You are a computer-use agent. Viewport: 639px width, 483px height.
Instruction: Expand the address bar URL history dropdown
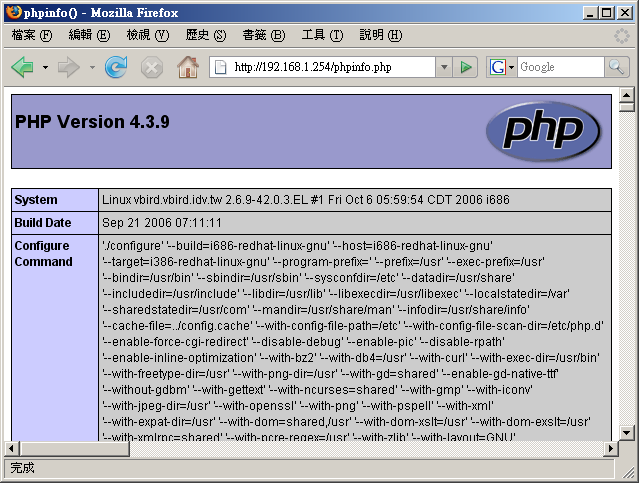445,67
